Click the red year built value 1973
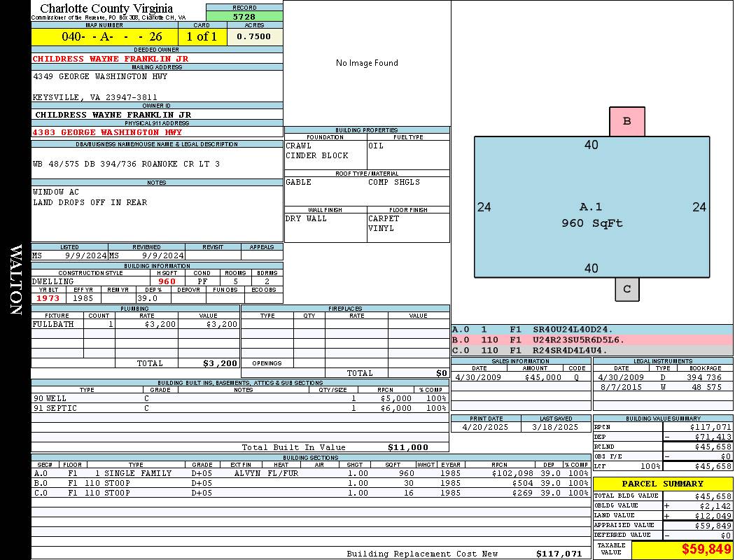The width and height of the screenshot is (735, 560). pyautogui.click(x=48, y=298)
